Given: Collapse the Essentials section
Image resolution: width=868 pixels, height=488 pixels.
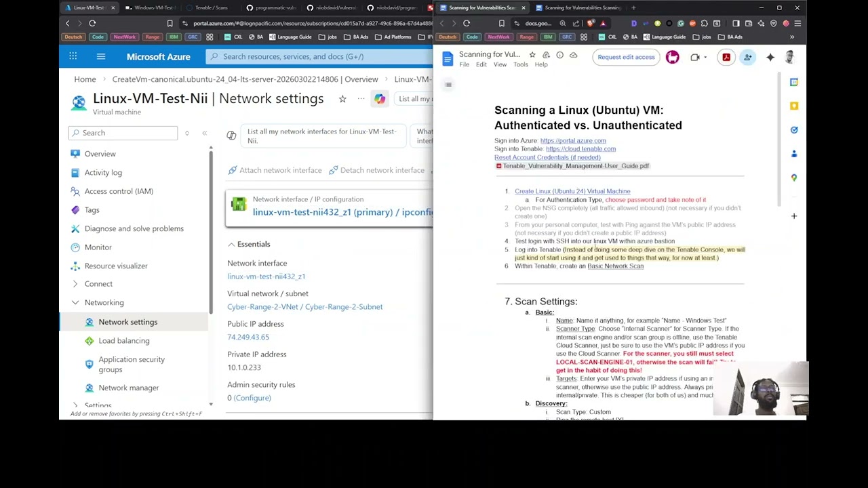Looking at the screenshot, I should 249,244.
